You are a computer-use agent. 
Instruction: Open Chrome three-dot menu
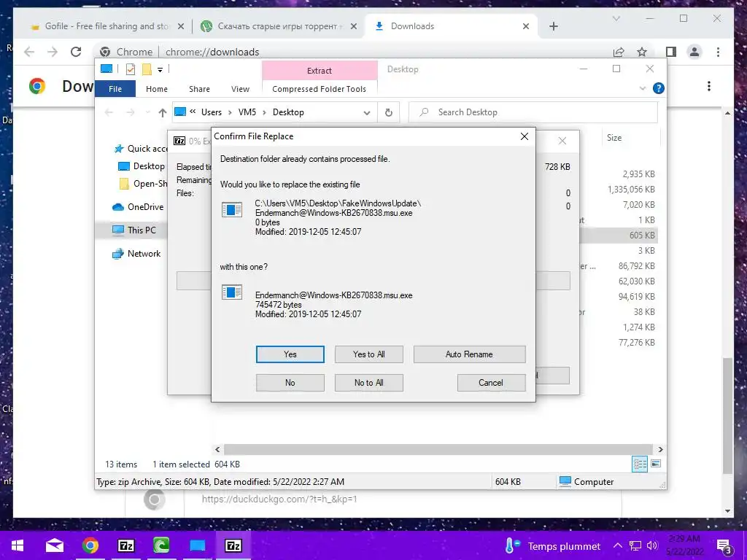tap(718, 52)
